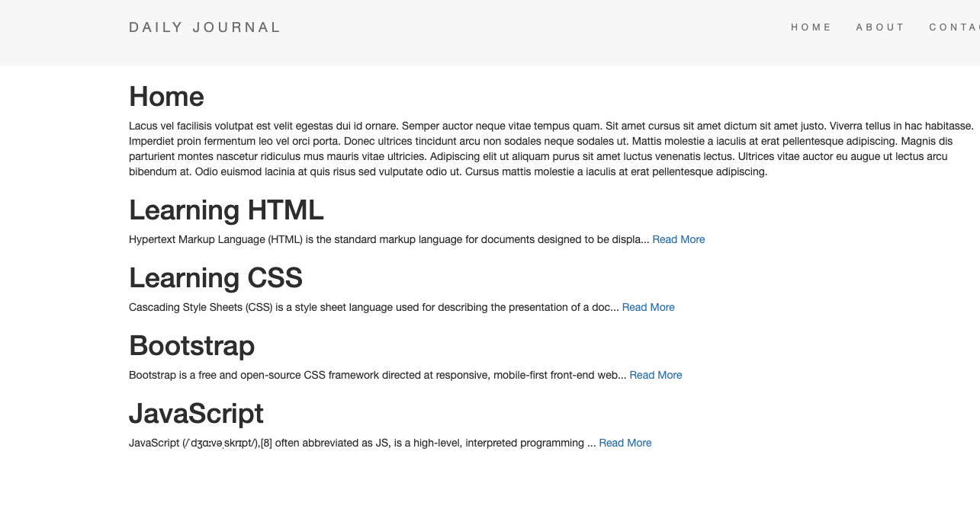Select the Learning CSS post heading
This screenshot has height=525, width=980.
(x=216, y=277)
